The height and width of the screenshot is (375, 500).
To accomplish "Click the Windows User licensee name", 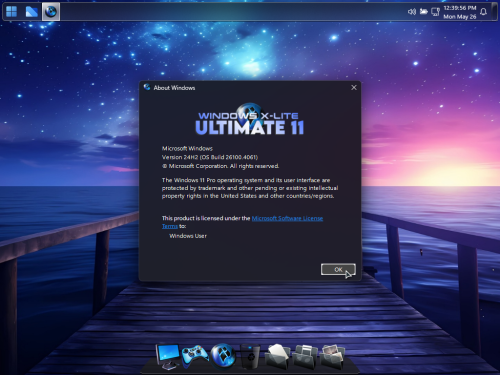I will 188,236.
